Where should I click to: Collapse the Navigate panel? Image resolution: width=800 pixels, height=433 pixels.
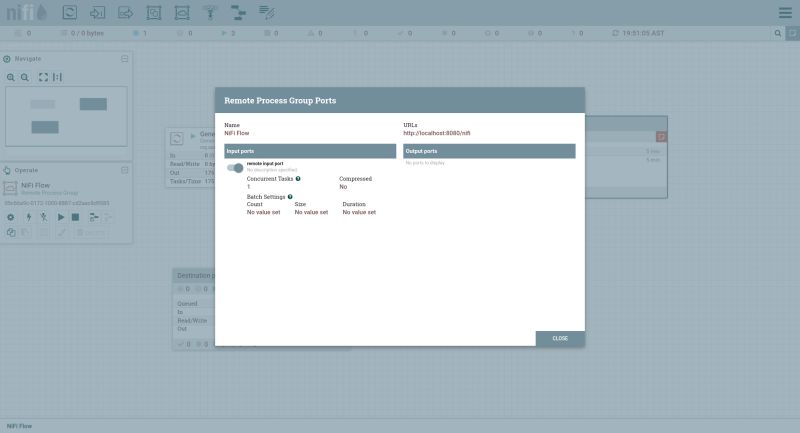(124, 59)
